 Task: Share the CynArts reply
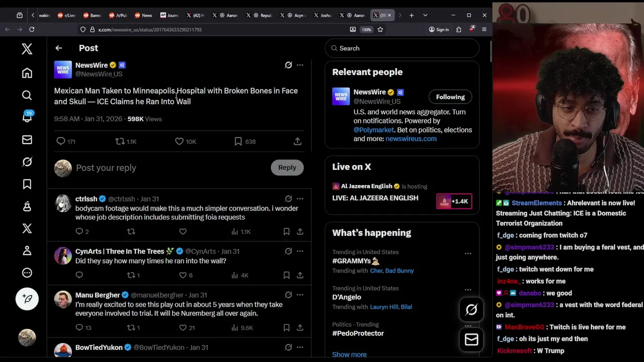300,275
